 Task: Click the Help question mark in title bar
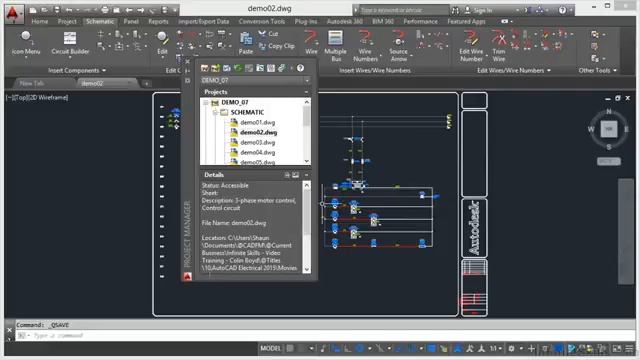click(x=562, y=10)
